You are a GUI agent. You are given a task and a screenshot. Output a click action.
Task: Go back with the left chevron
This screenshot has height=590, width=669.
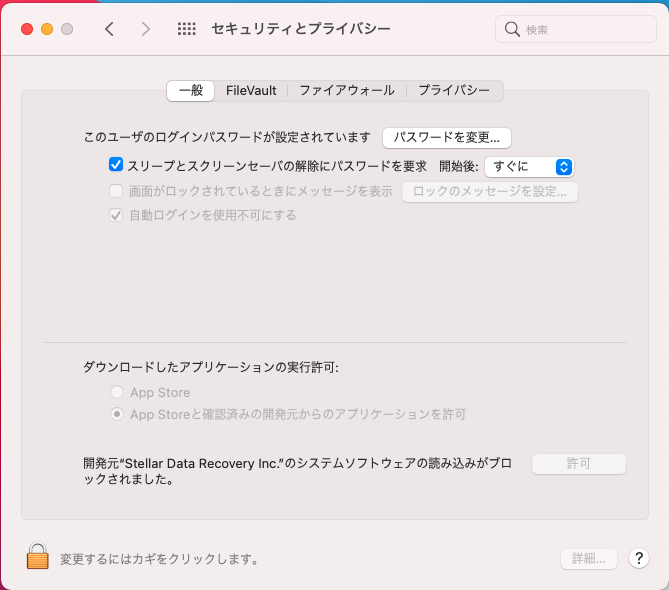[x=109, y=29]
